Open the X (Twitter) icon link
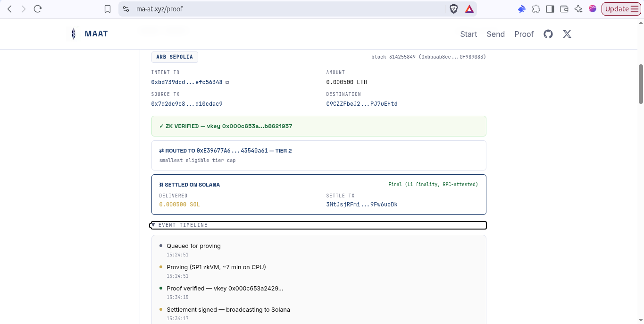 tap(567, 34)
